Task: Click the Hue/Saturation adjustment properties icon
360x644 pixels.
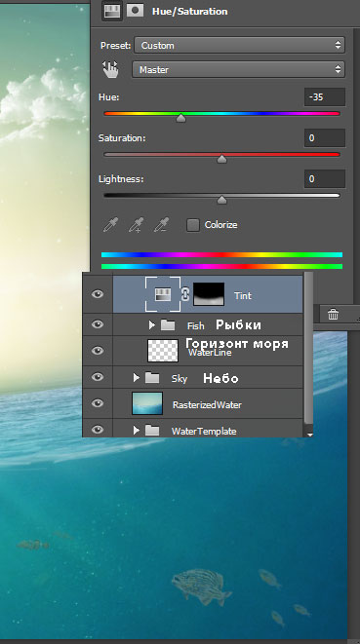Action: 112,11
